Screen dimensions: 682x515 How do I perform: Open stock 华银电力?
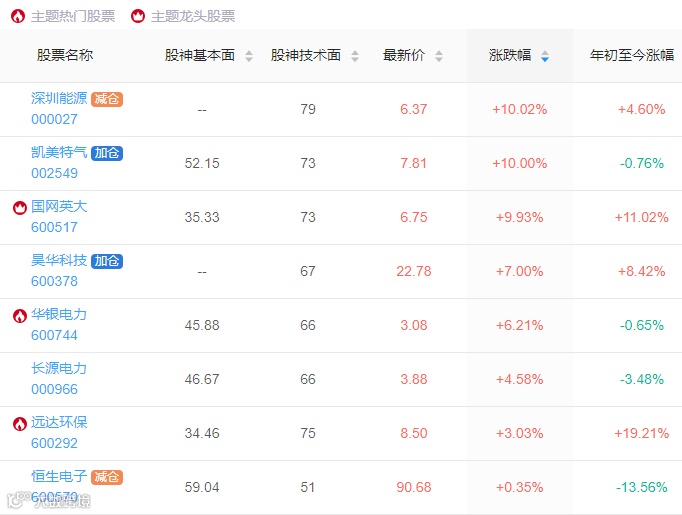pyautogui.click(x=59, y=314)
